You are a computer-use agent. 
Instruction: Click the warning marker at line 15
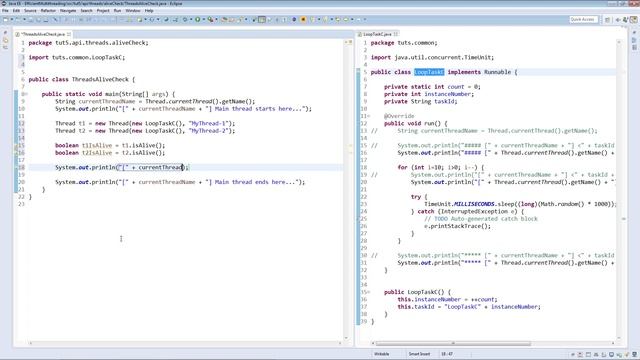16,146
